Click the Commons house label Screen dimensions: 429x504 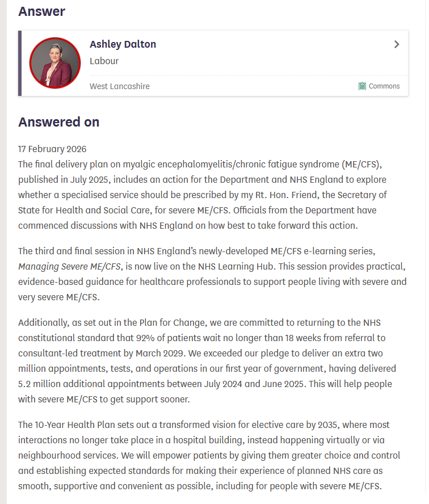[x=384, y=86]
